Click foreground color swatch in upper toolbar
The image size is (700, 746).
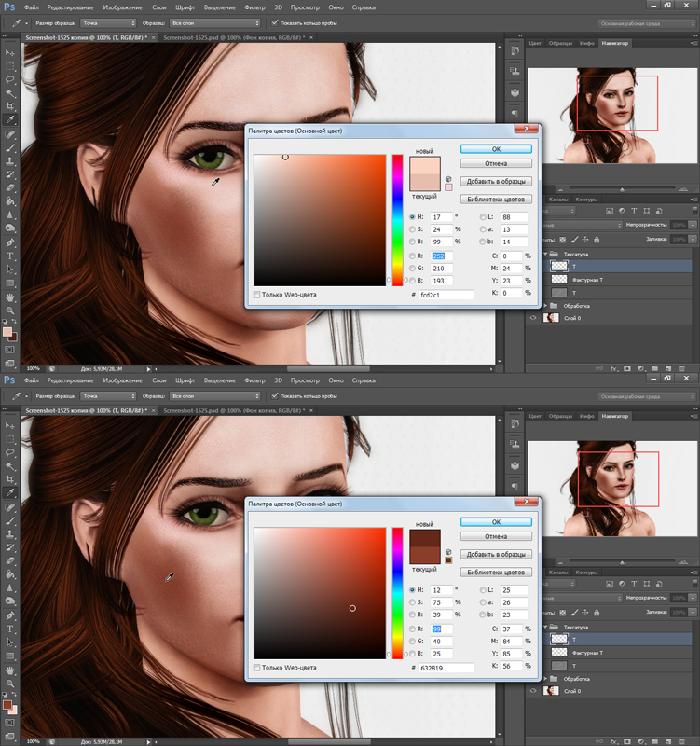pyautogui.click(x=7, y=332)
